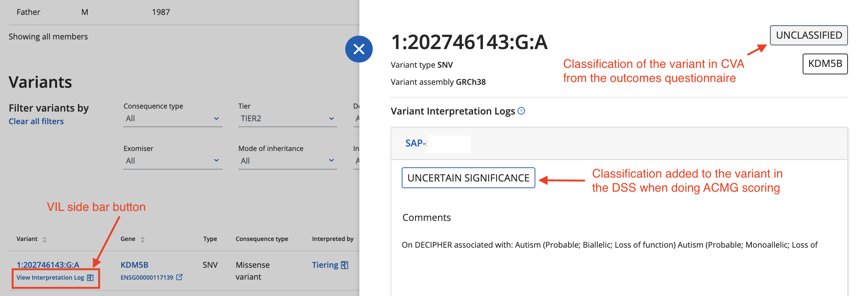Click the M sex cell in Father row
This screenshot has height=296, width=868.
[x=85, y=12]
